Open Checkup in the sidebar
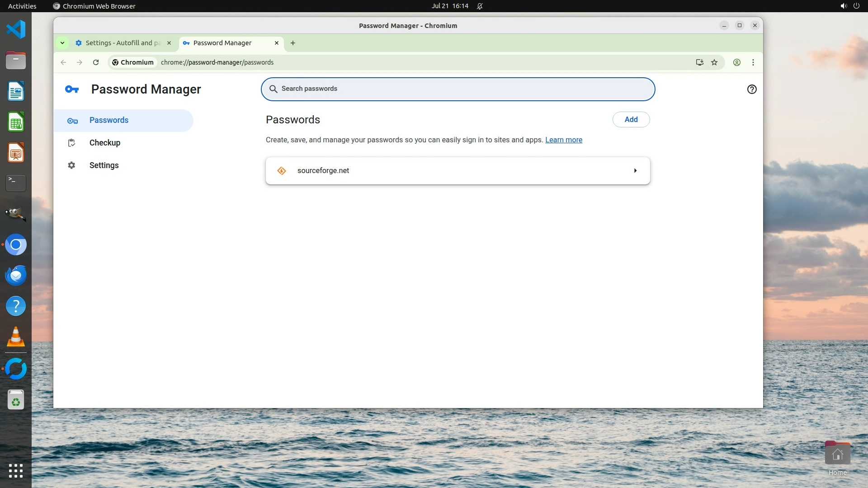Screen dimensions: 868x488 click(104, 143)
